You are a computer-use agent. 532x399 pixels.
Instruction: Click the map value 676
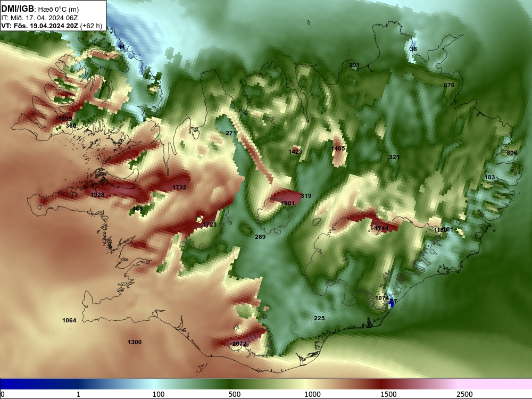pyautogui.click(x=449, y=85)
